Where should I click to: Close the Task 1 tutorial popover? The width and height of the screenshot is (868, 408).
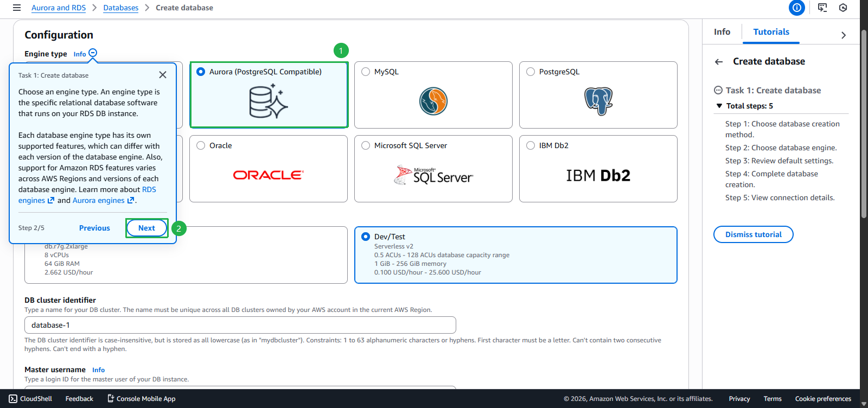click(163, 75)
